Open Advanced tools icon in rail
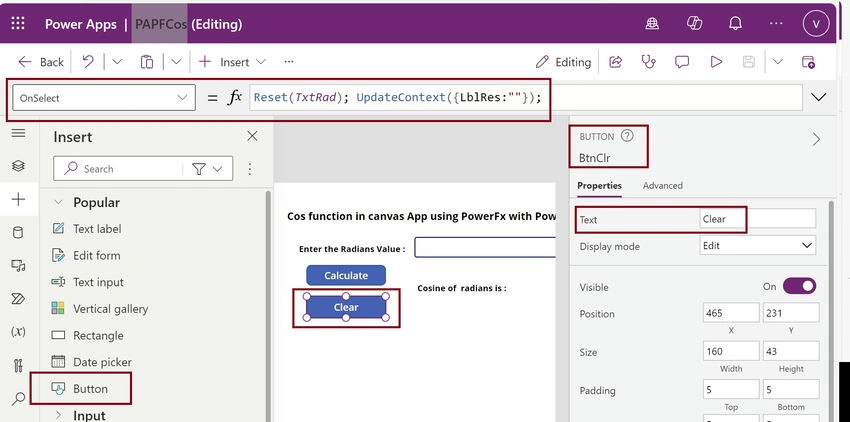The image size is (850, 422). click(18, 366)
